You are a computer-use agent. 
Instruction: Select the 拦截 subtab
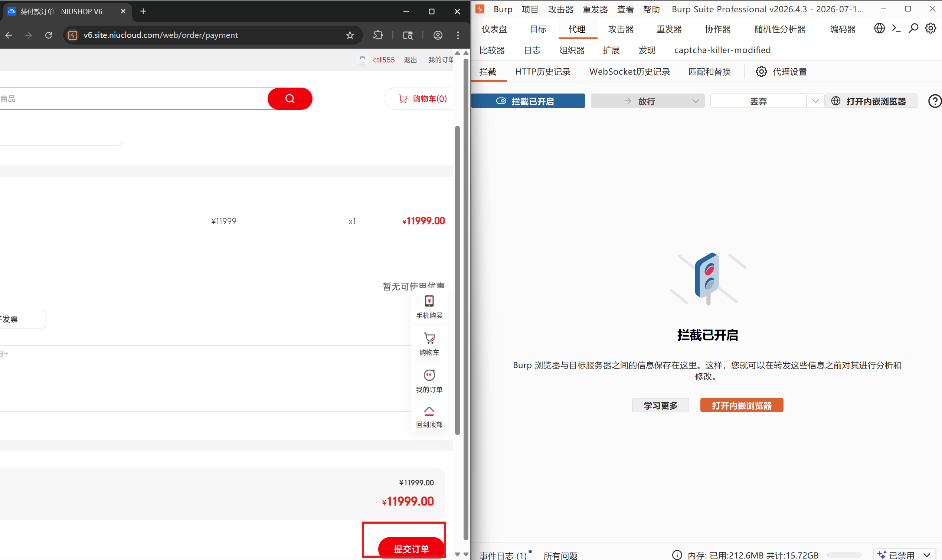(x=488, y=72)
